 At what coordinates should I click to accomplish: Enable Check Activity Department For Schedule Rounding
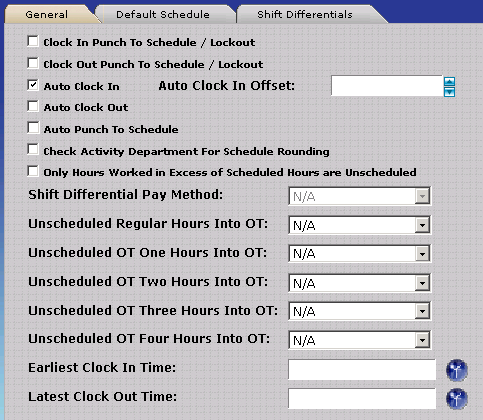pyautogui.click(x=33, y=149)
